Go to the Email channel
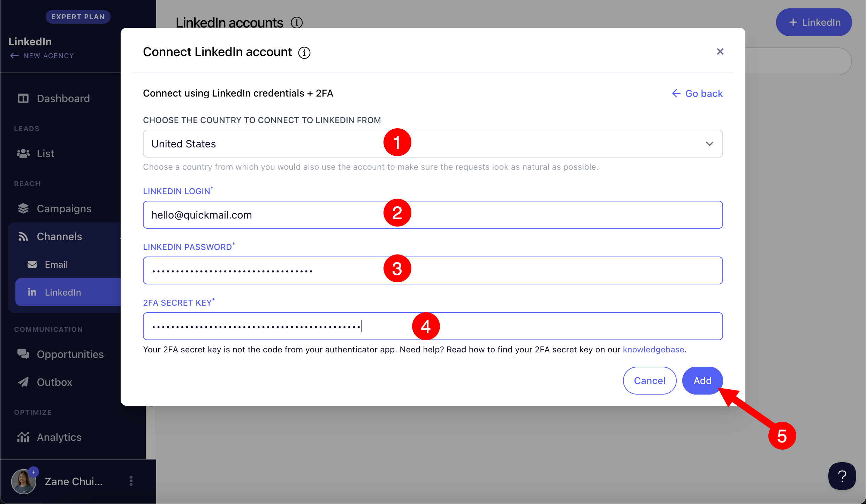The image size is (866, 504). click(x=56, y=264)
